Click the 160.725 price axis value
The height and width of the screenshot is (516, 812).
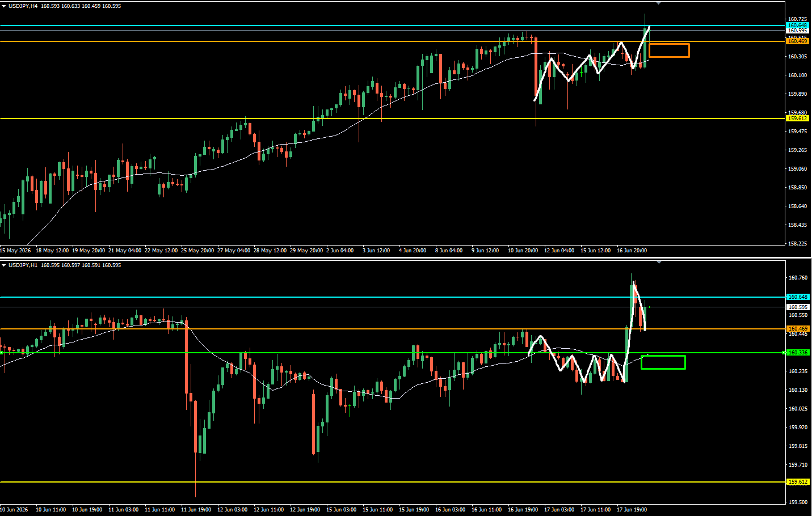tap(797, 19)
